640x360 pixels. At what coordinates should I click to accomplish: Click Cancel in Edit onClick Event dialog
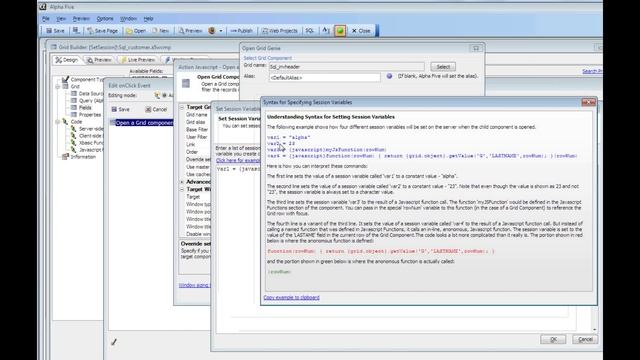coord(156,109)
